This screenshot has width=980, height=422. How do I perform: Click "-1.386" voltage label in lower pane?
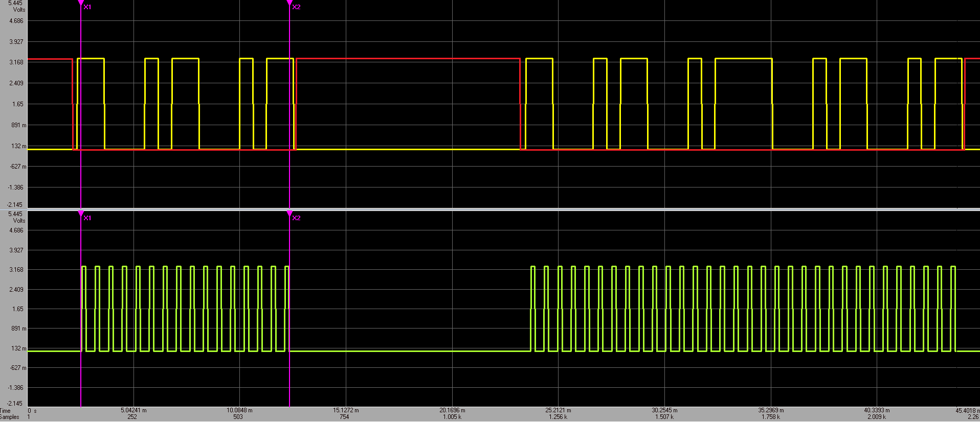pyautogui.click(x=15, y=388)
